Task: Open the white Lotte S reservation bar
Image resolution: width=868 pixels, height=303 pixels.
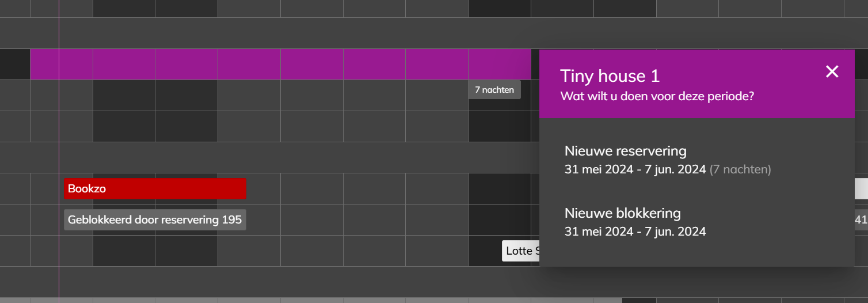Action: pos(521,251)
